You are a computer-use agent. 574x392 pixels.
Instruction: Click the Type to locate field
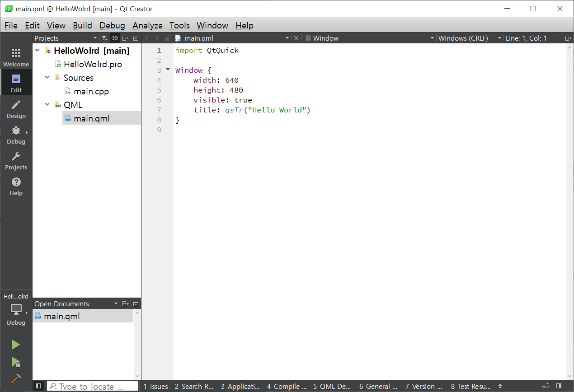(x=93, y=386)
